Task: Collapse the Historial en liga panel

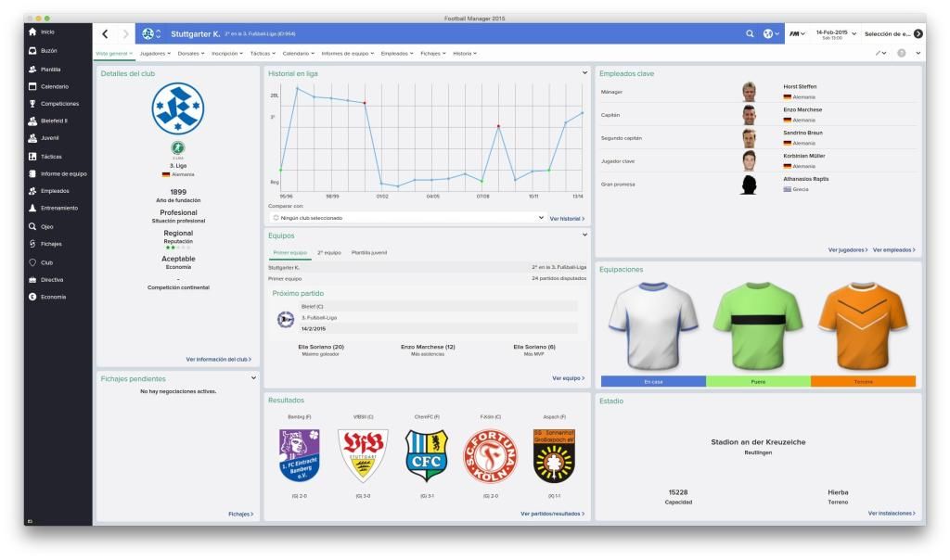Action: tap(584, 72)
